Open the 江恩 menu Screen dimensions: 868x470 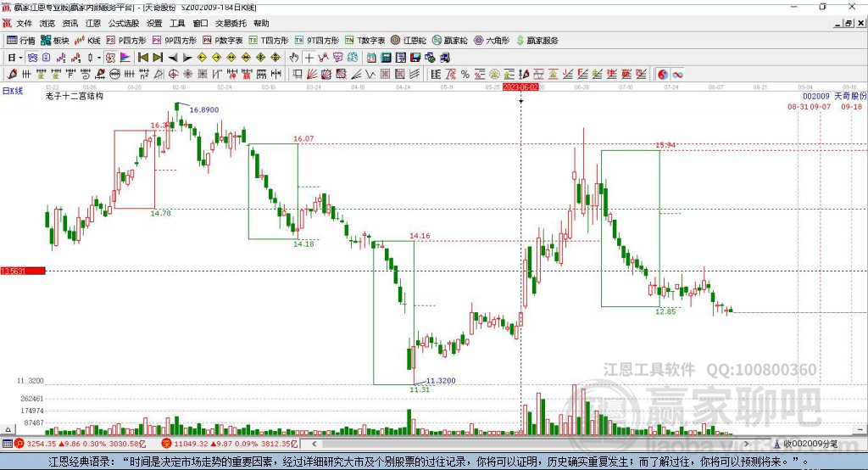point(93,23)
